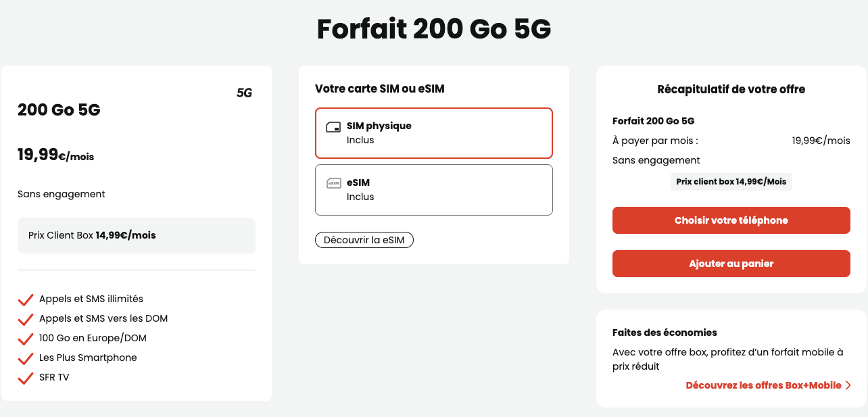Click the Les Plus Smartphone feature text
Image resolution: width=868 pixels, height=417 pixels.
tap(88, 358)
